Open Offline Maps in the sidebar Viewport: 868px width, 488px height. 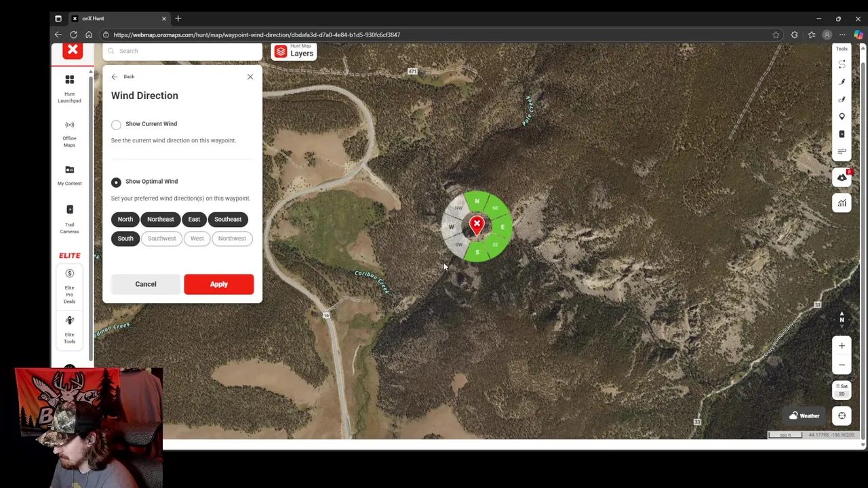pos(69,133)
